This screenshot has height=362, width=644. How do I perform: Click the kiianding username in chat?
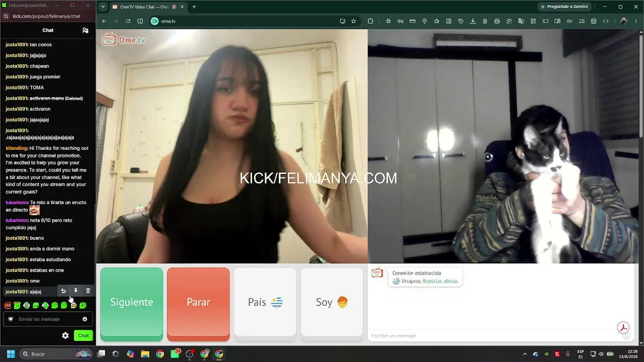[17, 148]
